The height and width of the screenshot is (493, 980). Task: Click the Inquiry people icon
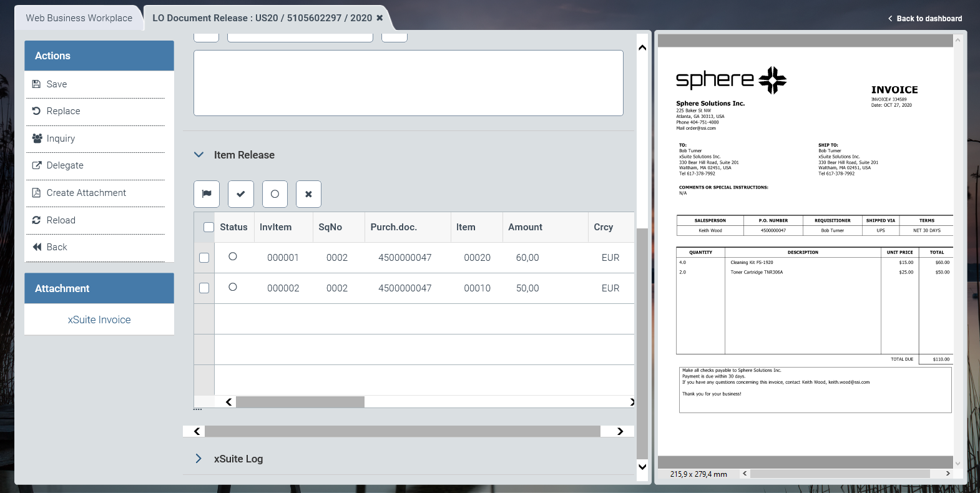click(37, 139)
